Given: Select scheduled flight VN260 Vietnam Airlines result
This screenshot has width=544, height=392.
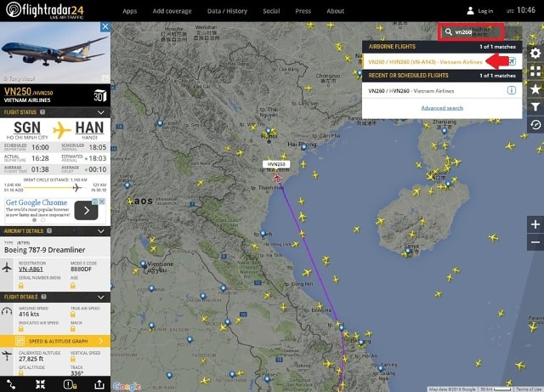Looking at the screenshot, I should click(x=442, y=91).
